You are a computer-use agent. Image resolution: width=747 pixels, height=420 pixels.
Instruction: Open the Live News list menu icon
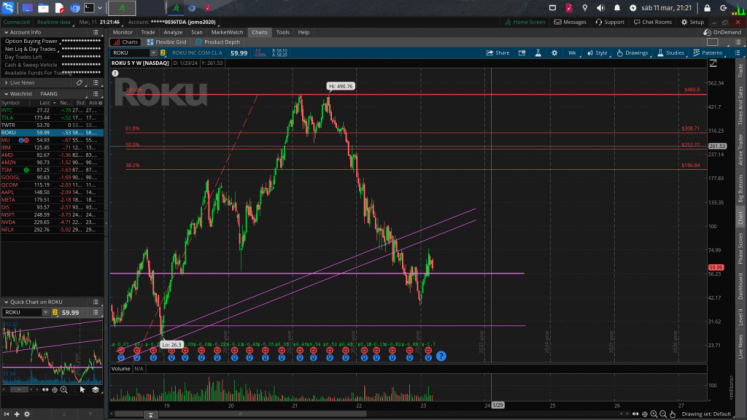(x=96, y=83)
